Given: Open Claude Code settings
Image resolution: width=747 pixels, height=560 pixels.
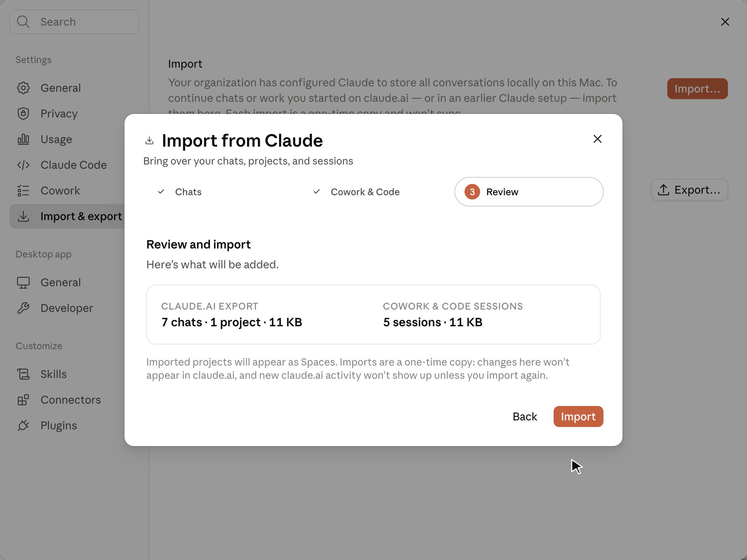Looking at the screenshot, I should click(x=74, y=165).
